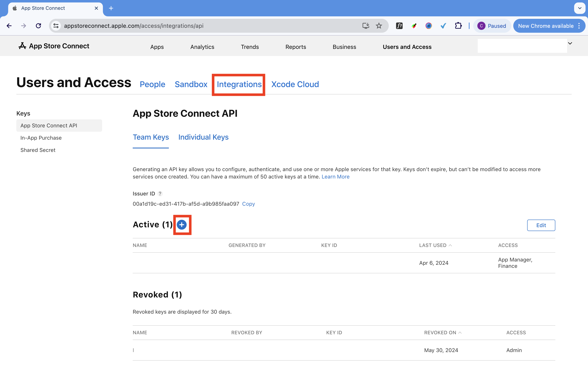The width and height of the screenshot is (588, 368).
Task: Click the colorful feather extension icon
Action: click(x=414, y=26)
